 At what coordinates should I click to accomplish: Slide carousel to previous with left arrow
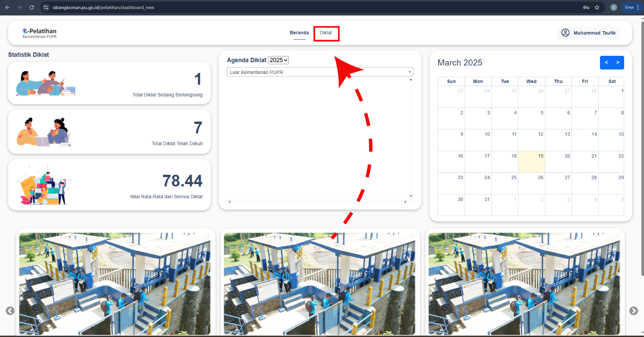10,311
